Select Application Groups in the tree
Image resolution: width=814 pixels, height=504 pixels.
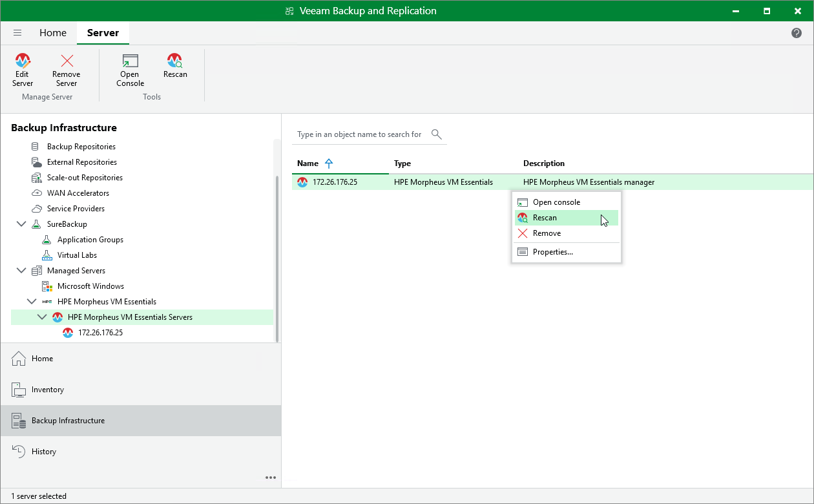[x=90, y=240]
